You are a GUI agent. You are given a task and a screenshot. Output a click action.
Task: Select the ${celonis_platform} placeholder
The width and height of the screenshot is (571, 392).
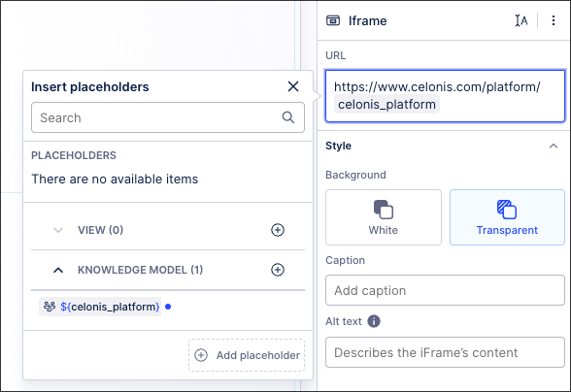point(100,307)
